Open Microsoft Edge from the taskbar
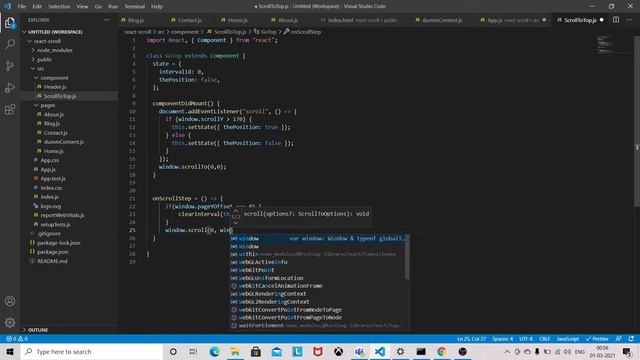This screenshot has width=640, height=360. pos(214,351)
